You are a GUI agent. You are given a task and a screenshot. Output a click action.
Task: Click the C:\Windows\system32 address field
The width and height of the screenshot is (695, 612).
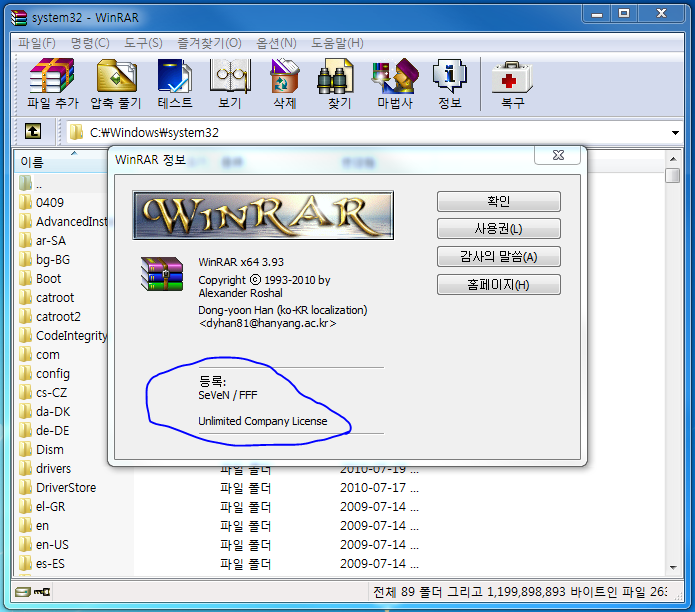(375, 132)
